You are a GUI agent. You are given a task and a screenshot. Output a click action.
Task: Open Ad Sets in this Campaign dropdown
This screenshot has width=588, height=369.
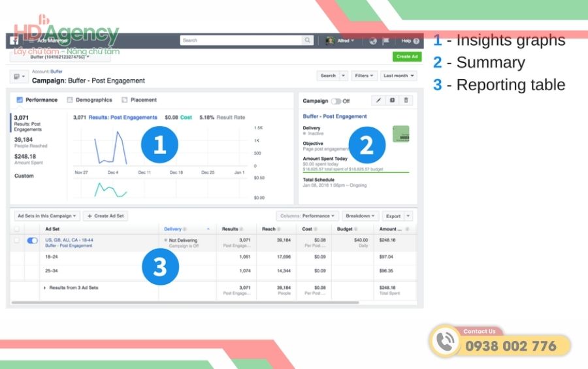coord(47,216)
